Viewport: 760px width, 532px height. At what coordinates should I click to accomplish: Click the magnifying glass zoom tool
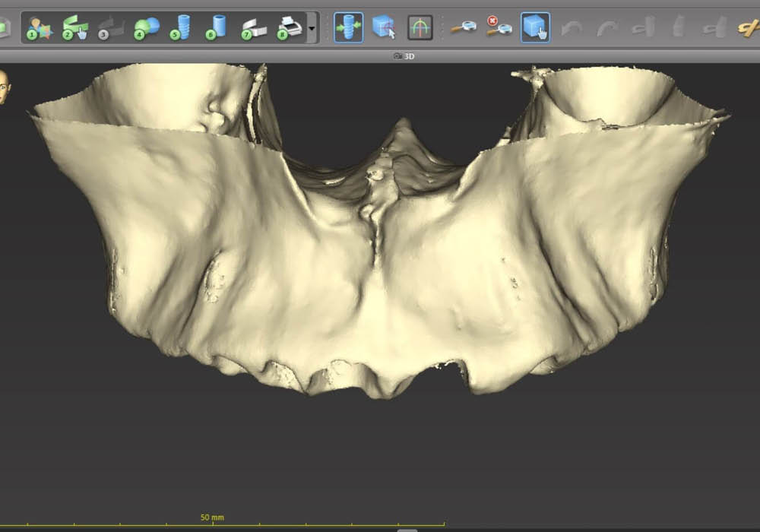463,27
